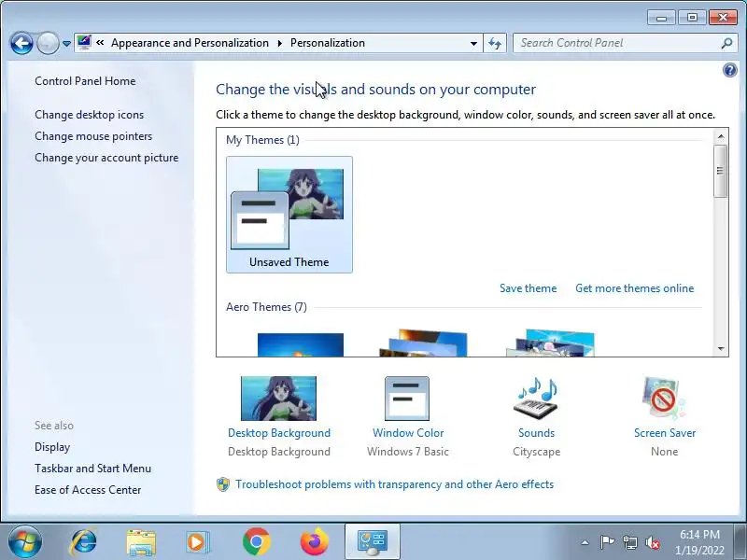Click the Forward navigation arrow button

(x=48, y=43)
